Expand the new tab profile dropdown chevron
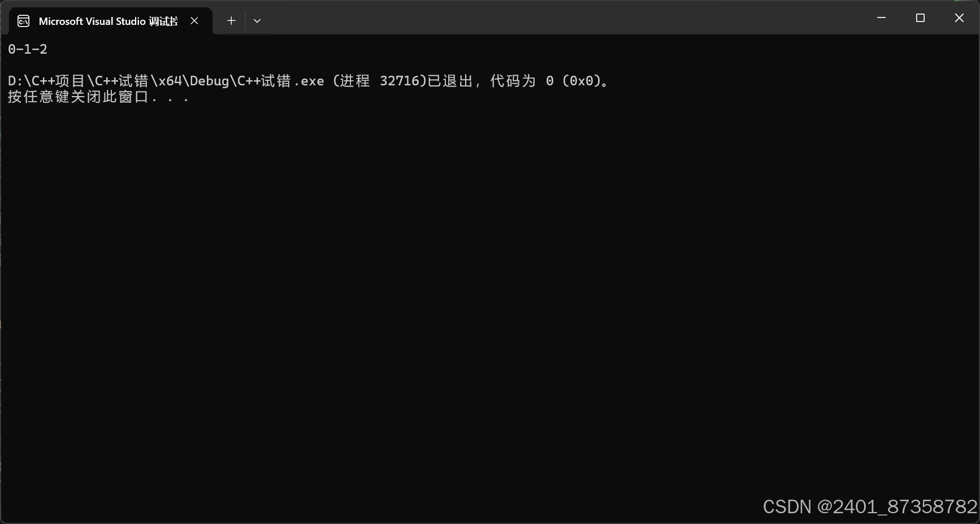 click(x=257, y=21)
